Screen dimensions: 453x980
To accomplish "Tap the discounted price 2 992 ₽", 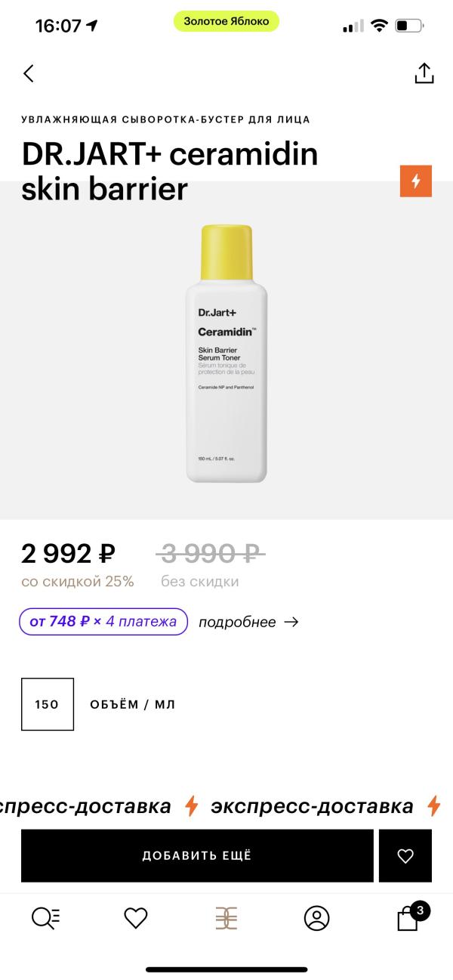I will pyautogui.click(x=68, y=553).
